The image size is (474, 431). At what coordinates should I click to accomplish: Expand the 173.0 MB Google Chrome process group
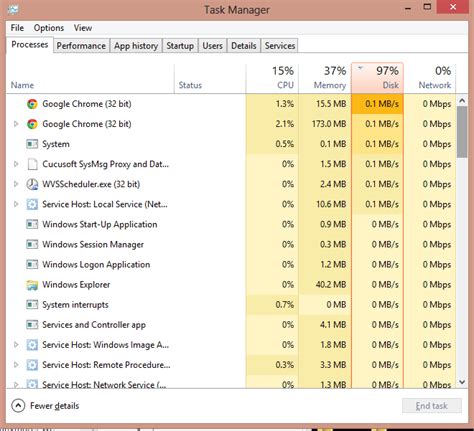pyautogui.click(x=16, y=124)
